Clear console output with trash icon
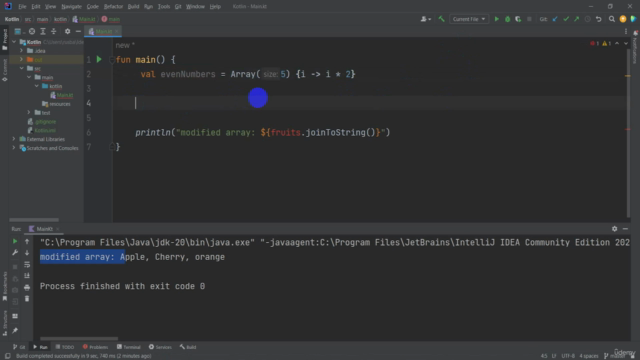This screenshot has height=360, width=640. click(27, 299)
